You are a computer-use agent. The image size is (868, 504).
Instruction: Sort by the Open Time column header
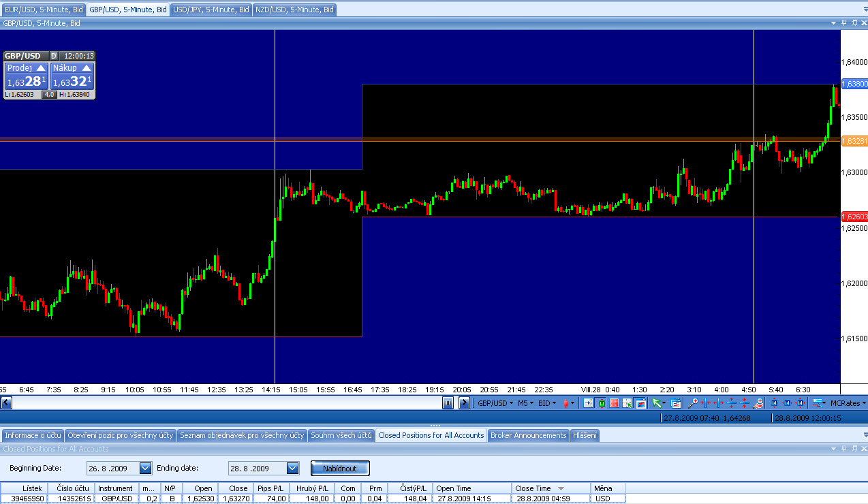point(473,488)
